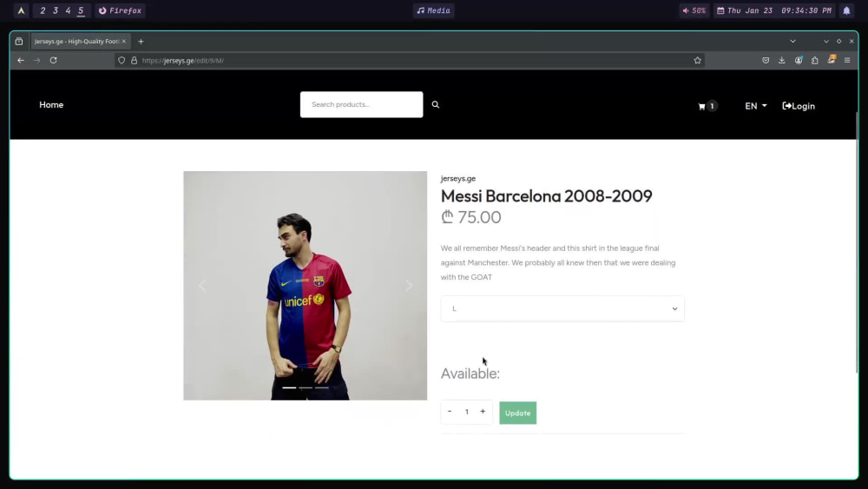868x489 pixels.
Task: Click the Login link
Action: pos(799,106)
